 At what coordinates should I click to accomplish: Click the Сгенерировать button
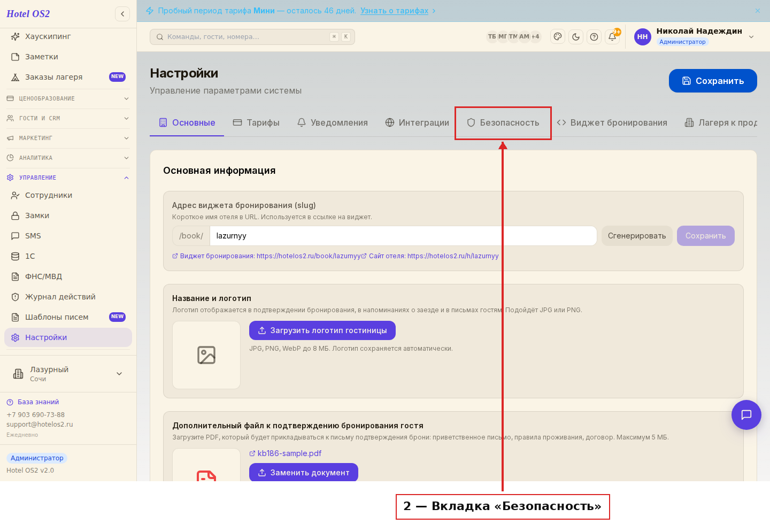[x=637, y=236]
